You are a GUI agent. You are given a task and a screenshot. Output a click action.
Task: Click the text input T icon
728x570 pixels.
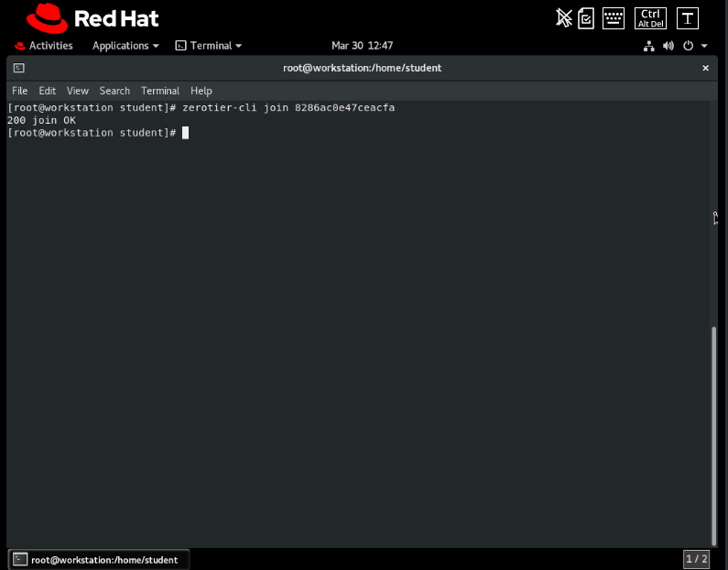coord(688,18)
